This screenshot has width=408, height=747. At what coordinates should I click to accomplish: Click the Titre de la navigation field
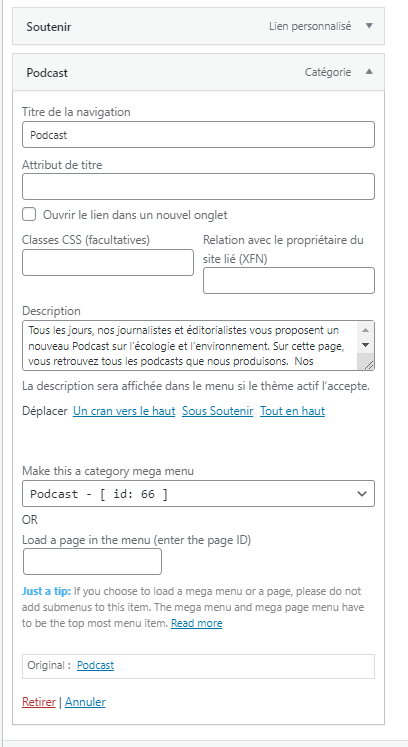(x=198, y=135)
